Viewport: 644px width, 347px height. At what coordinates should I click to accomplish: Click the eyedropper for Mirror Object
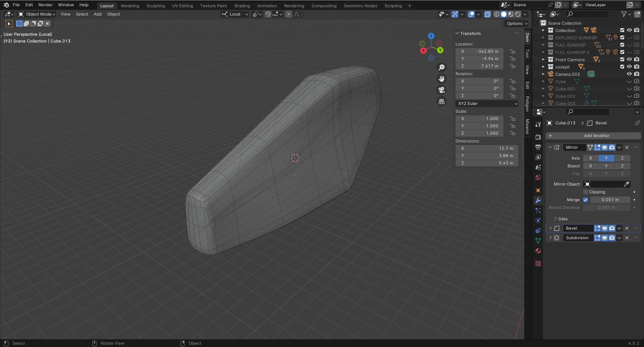(x=626, y=184)
